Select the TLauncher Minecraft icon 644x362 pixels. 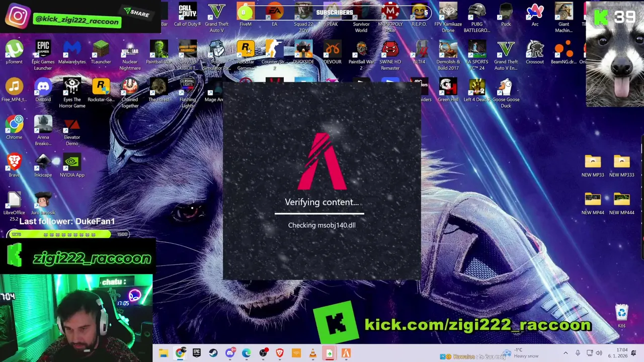101,53
